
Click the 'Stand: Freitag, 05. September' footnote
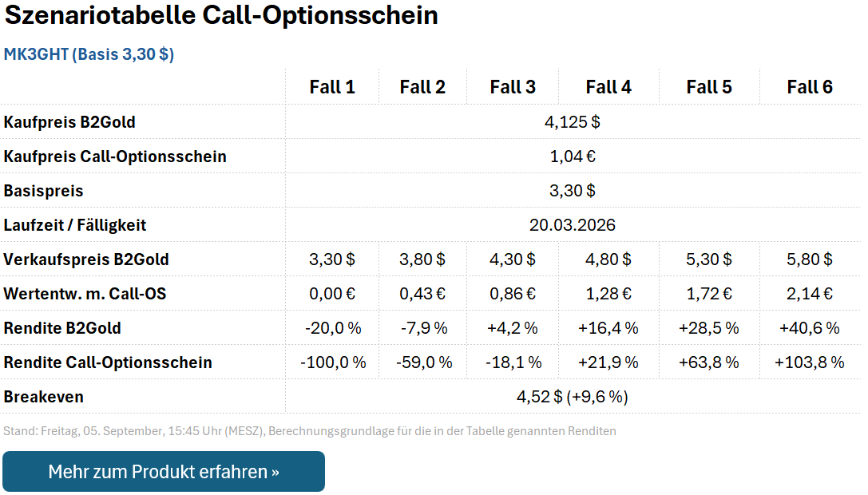click(x=310, y=431)
